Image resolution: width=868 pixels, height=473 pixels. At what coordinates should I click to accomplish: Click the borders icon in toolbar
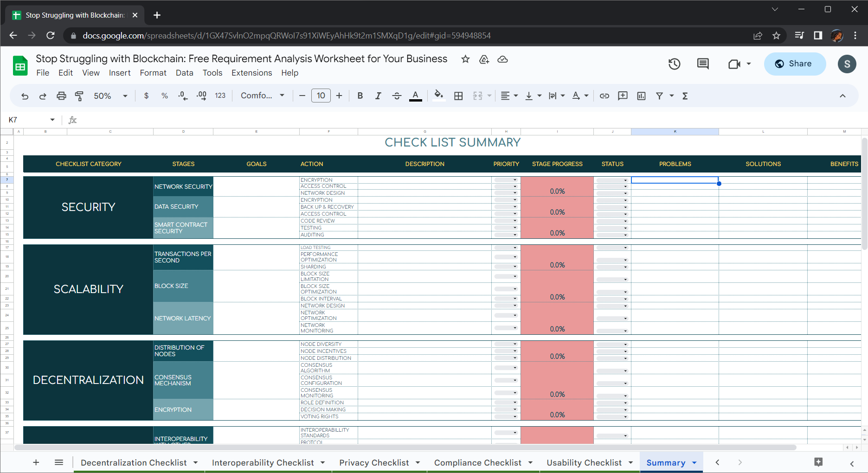458,96
